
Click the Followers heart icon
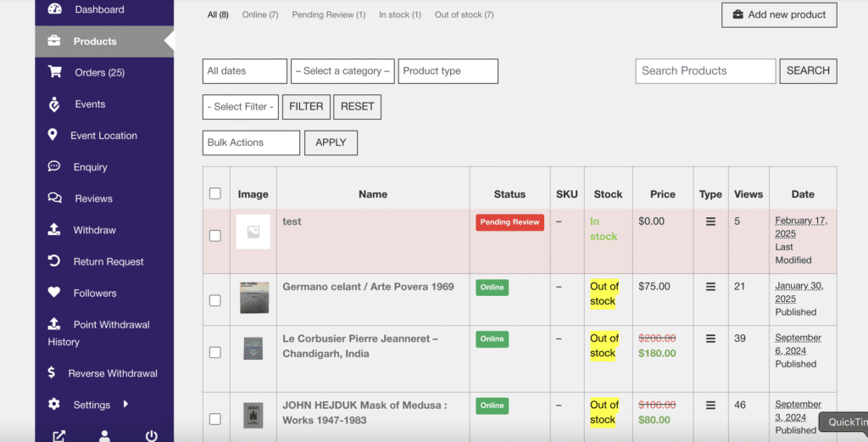(53, 292)
